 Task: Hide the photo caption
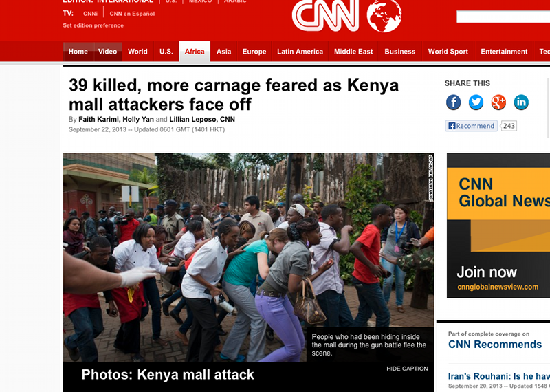[407, 369]
